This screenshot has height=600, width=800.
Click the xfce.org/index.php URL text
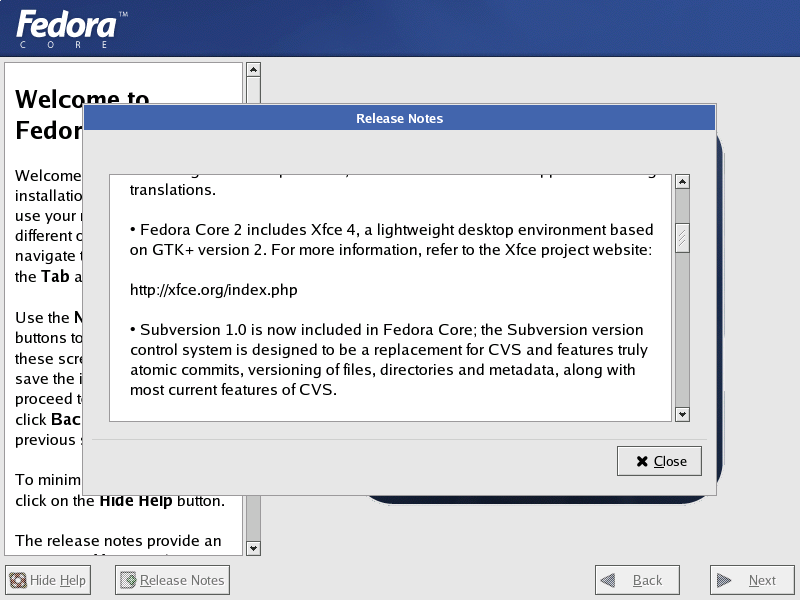click(x=214, y=290)
